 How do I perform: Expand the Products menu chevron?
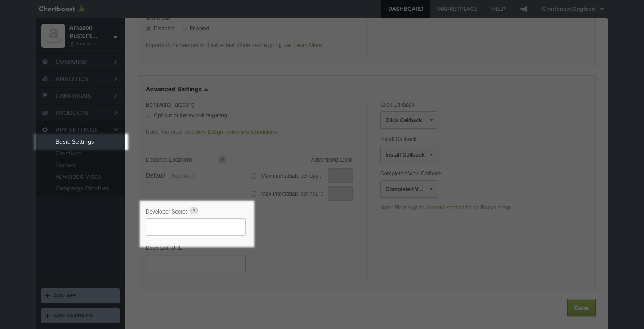click(x=115, y=113)
